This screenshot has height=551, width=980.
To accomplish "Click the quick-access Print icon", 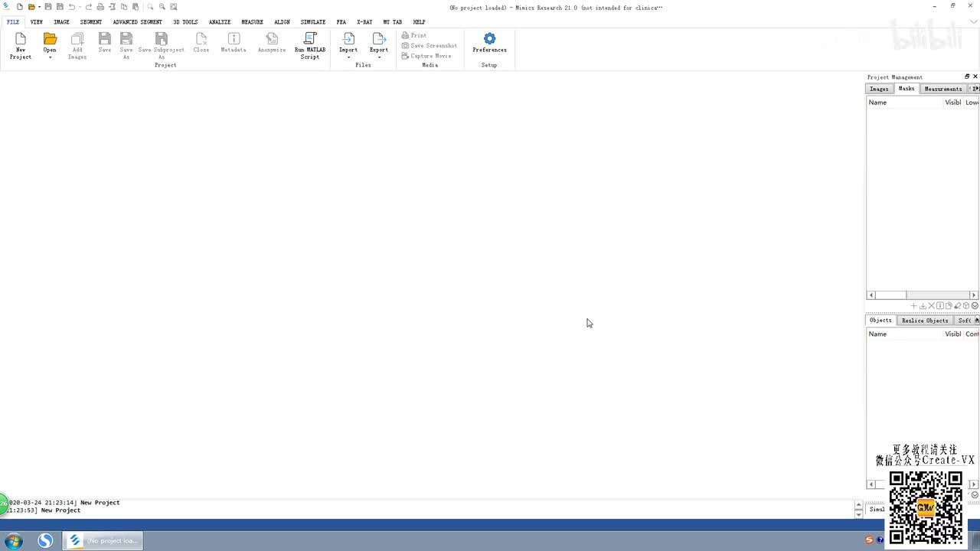I will tap(100, 7).
